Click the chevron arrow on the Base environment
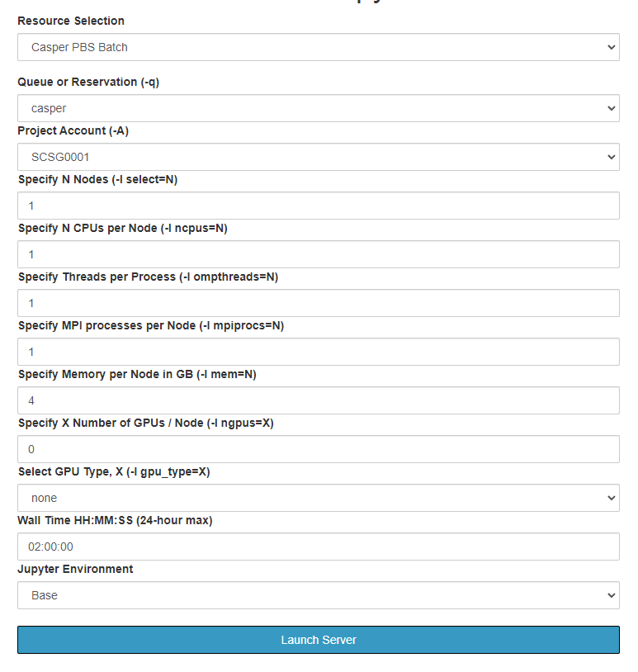This screenshot has height=672, width=638. coord(611,595)
